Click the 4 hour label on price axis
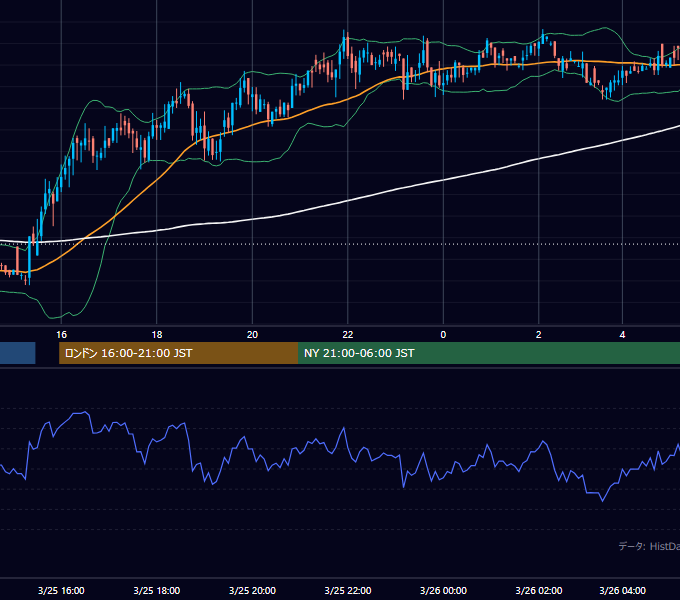The height and width of the screenshot is (600, 680). 622,335
